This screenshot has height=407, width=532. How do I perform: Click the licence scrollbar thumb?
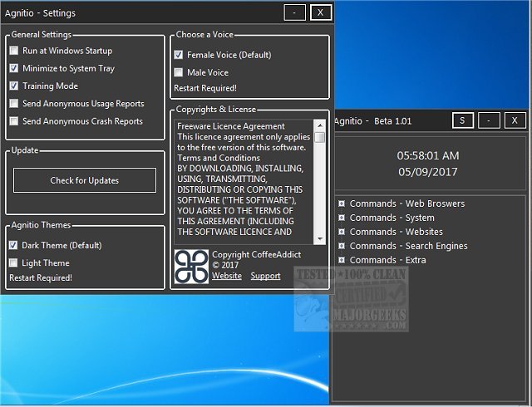pos(319,137)
